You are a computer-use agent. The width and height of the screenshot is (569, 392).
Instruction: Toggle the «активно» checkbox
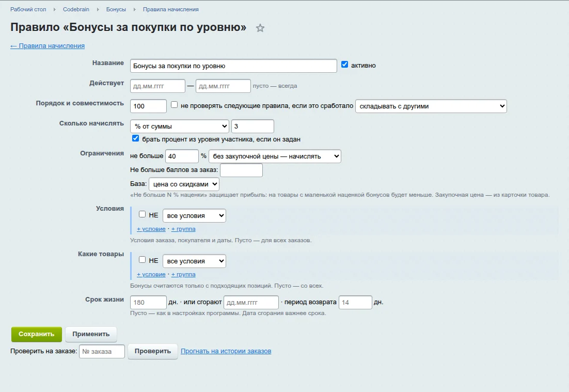(x=344, y=65)
